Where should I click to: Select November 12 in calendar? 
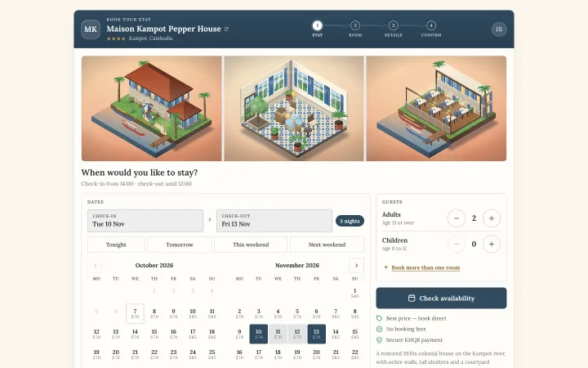(297, 334)
